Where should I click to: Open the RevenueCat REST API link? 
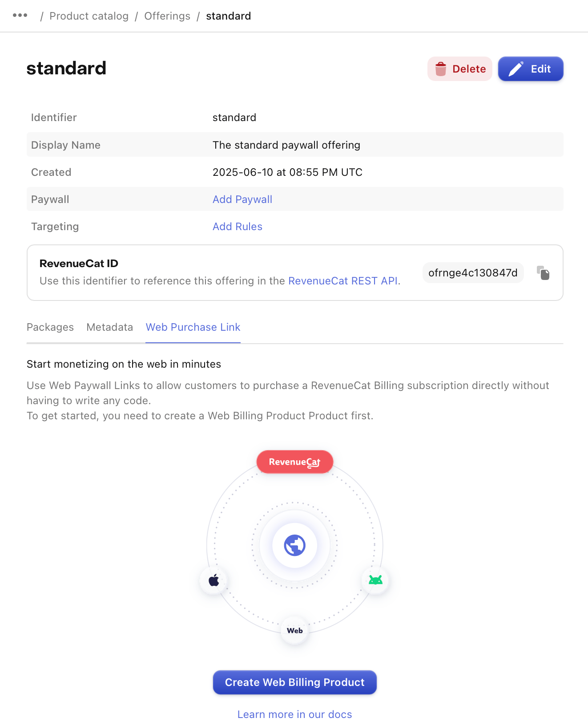(x=343, y=281)
